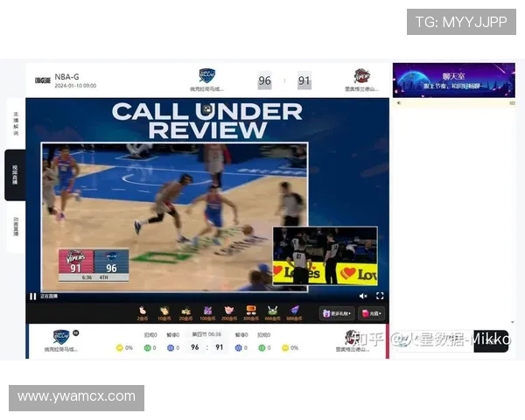The image size is (525, 420).
Task: Switch to the 动画直播 side tab
Action: (16, 227)
